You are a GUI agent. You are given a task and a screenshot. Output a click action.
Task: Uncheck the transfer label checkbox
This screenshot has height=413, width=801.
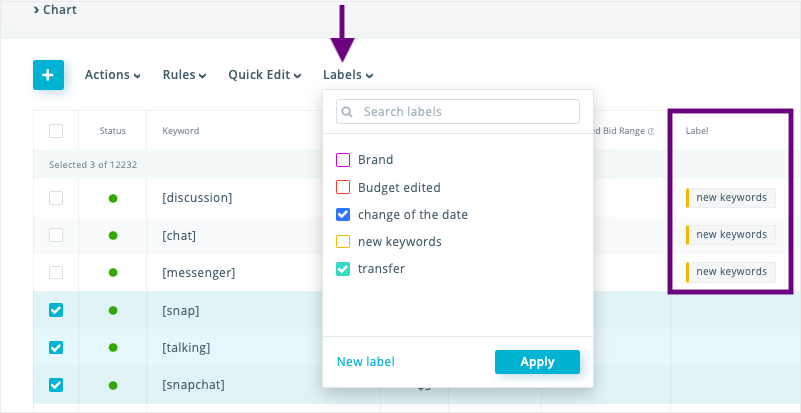(343, 269)
